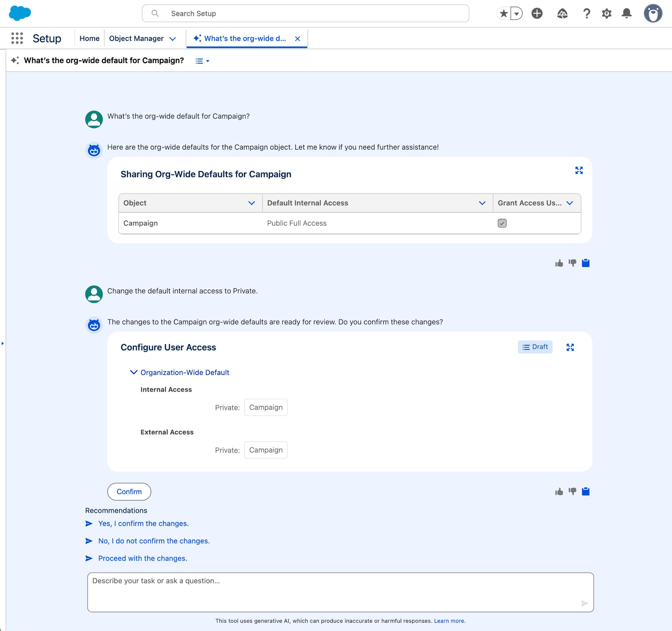Close the org-wide default conversation tab
The width and height of the screenshot is (672, 631).
[x=298, y=39]
